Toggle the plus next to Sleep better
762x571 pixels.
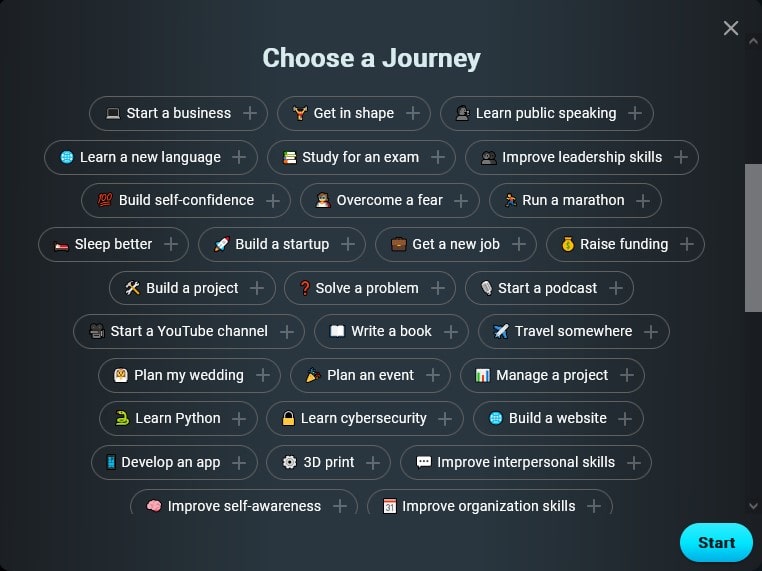(171, 244)
